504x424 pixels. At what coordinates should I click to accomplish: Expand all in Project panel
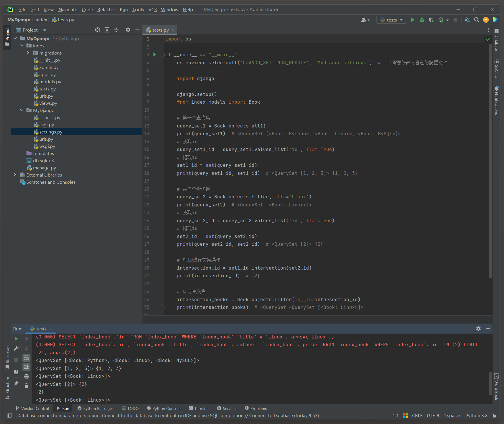point(107,30)
